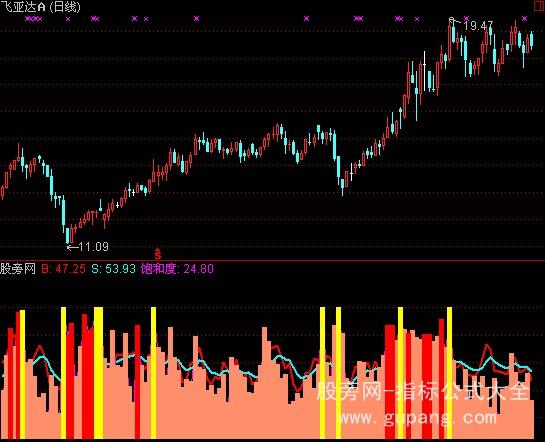The width and height of the screenshot is (545, 442).
Task: Select the small circle icon at 19.47 peak
Action: [452, 19]
